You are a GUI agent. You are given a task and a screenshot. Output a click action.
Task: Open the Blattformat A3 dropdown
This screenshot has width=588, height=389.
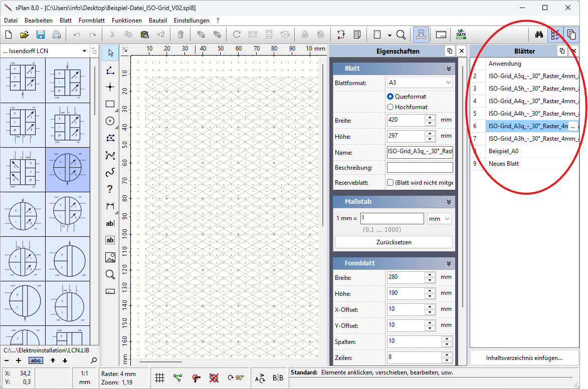coord(420,83)
